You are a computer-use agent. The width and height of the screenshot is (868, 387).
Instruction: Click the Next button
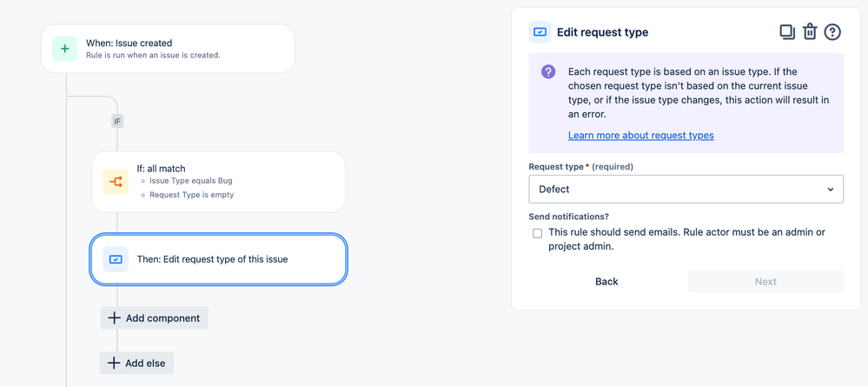765,281
